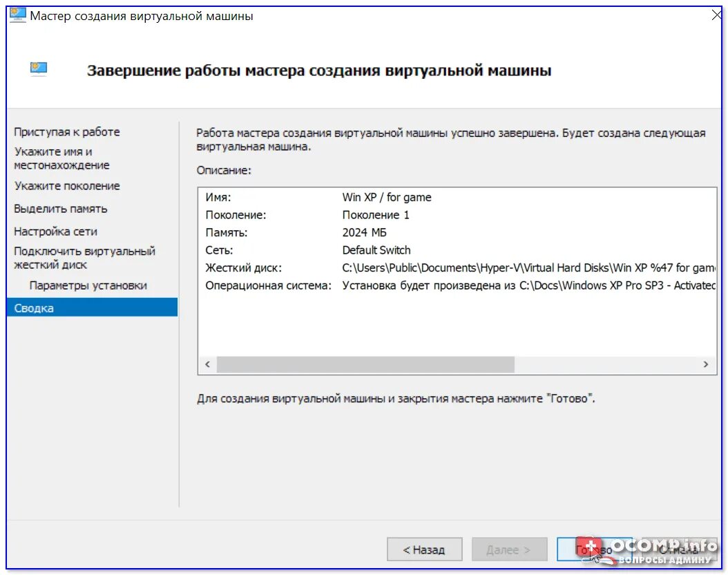Viewport: 728px width, 575px height.
Task: Click the 'Описание:' label
Action: (x=224, y=171)
